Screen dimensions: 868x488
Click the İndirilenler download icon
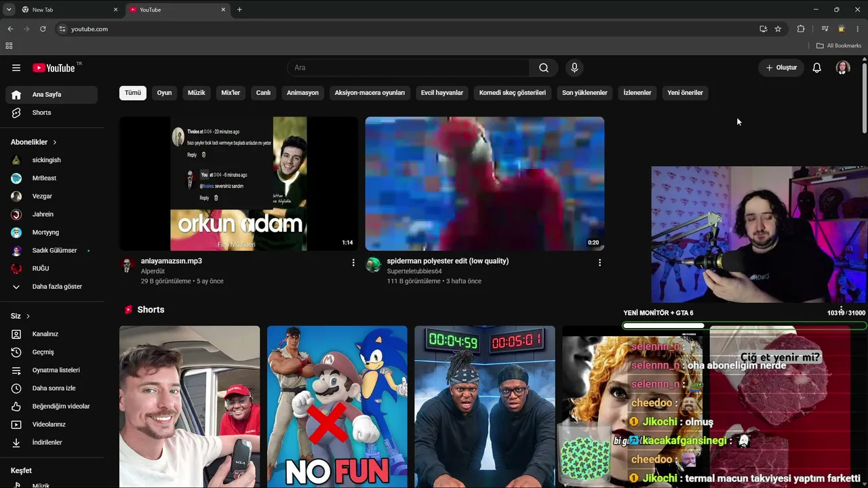tap(16, 443)
